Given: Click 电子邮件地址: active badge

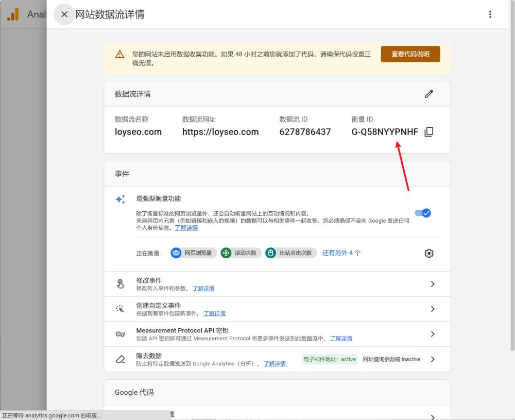Looking at the screenshot, I should [330, 359].
